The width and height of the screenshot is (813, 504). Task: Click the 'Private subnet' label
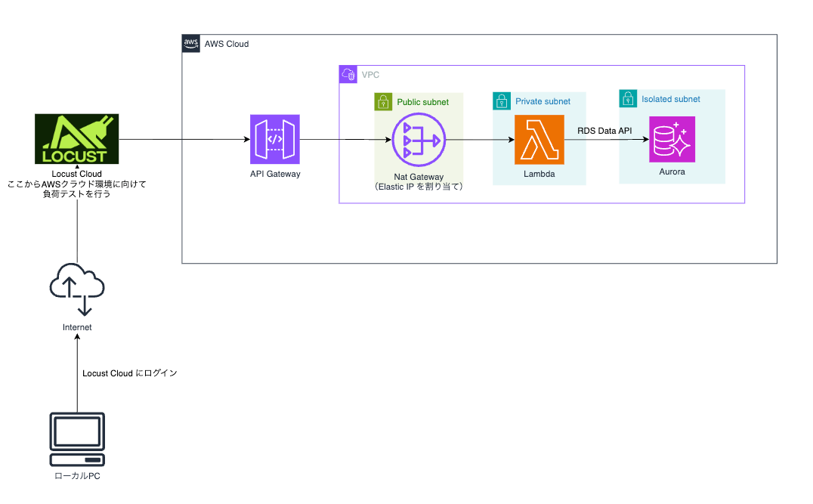543,101
